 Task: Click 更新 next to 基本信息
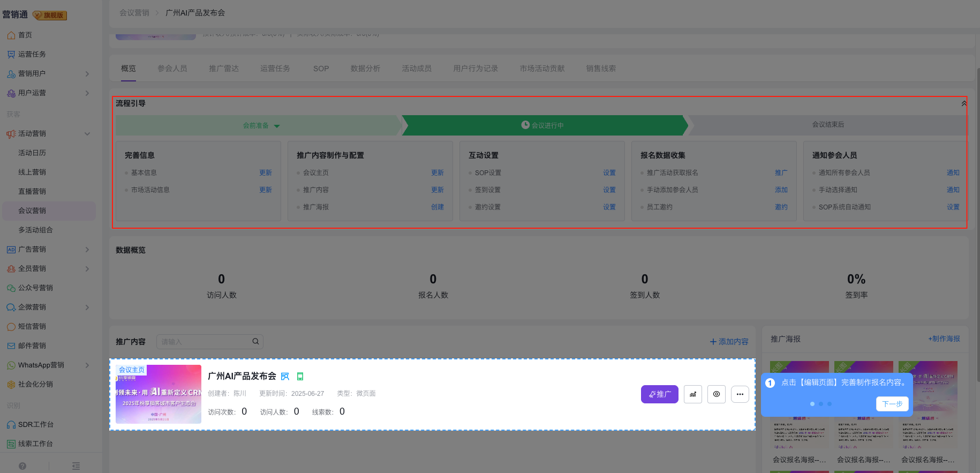266,173
